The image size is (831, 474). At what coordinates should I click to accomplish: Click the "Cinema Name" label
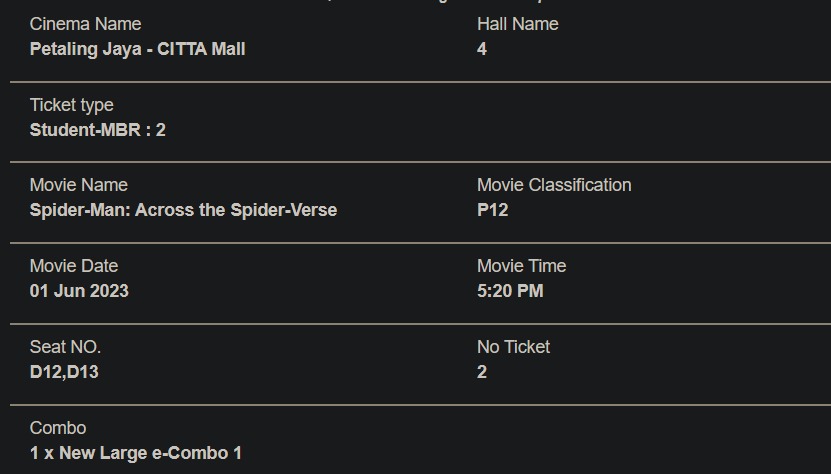pyautogui.click(x=85, y=24)
